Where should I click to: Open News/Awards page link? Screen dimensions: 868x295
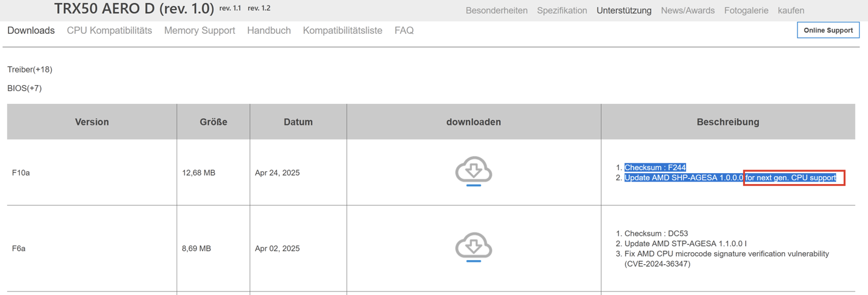pyautogui.click(x=688, y=10)
